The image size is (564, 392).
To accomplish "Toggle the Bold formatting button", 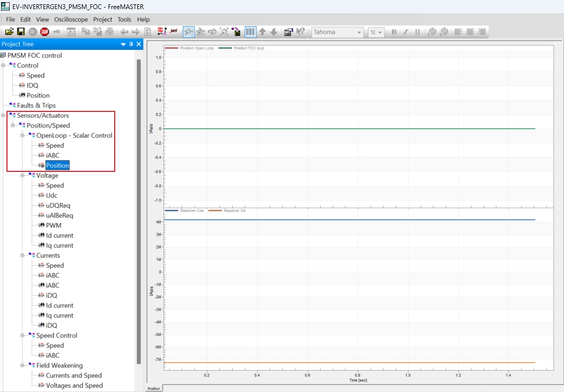I will 394,32.
